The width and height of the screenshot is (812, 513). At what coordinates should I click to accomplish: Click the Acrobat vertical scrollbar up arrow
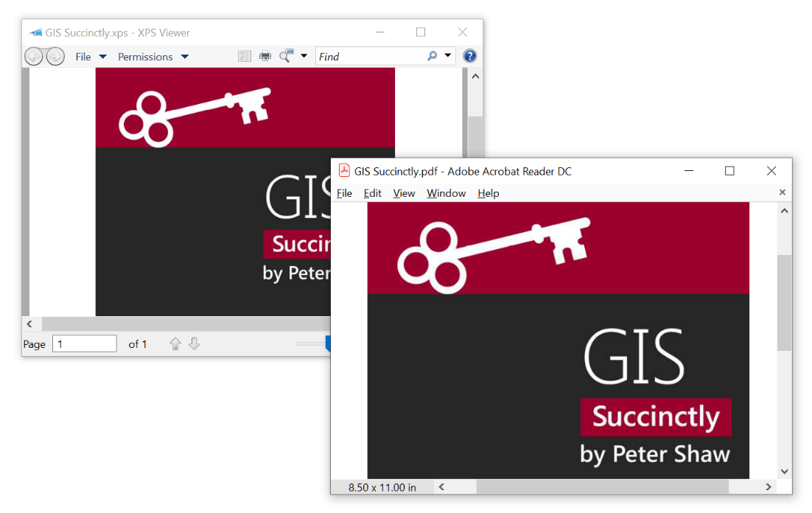tap(785, 211)
